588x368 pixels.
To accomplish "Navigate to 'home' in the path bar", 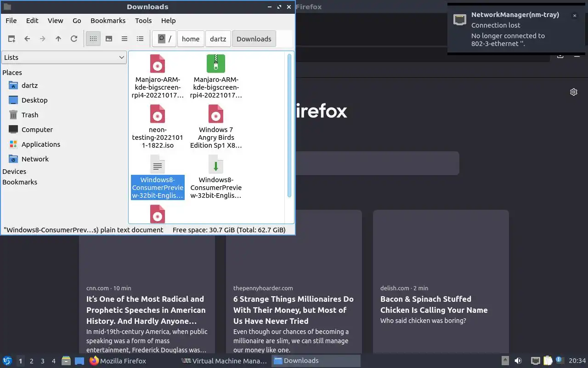I will (191, 39).
